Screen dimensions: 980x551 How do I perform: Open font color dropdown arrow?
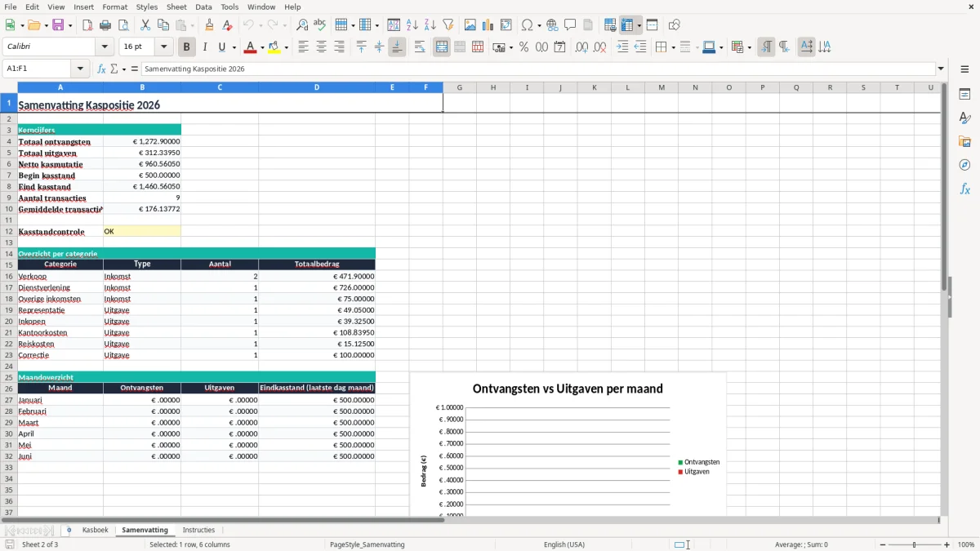261,47
